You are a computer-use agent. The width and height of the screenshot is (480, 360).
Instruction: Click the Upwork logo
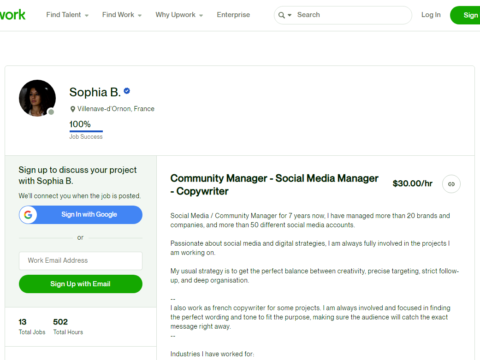point(12,15)
